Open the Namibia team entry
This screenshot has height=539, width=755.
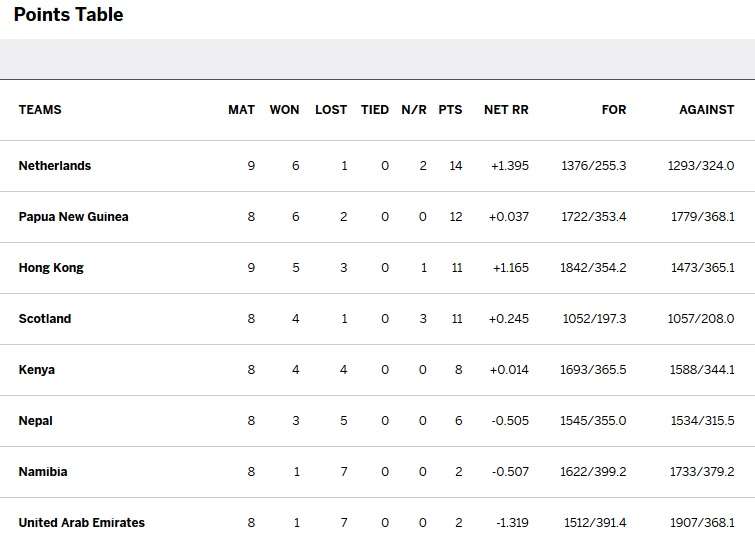point(43,472)
